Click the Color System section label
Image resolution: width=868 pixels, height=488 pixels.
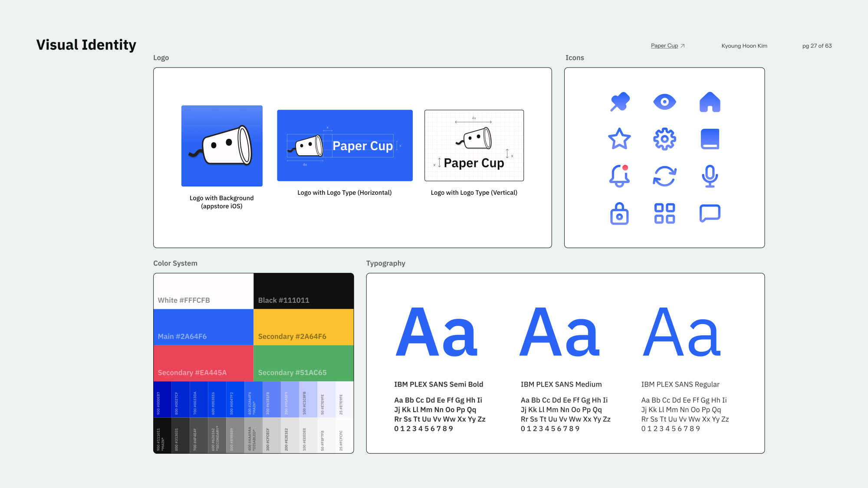(x=175, y=263)
